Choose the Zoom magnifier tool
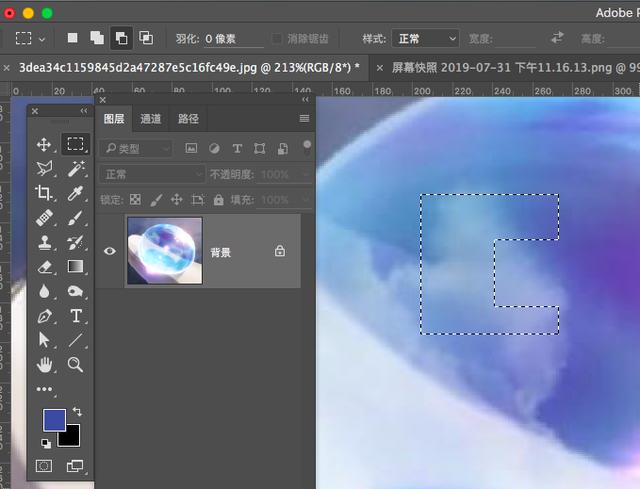The width and height of the screenshot is (640, 489). tap(76, 365)
